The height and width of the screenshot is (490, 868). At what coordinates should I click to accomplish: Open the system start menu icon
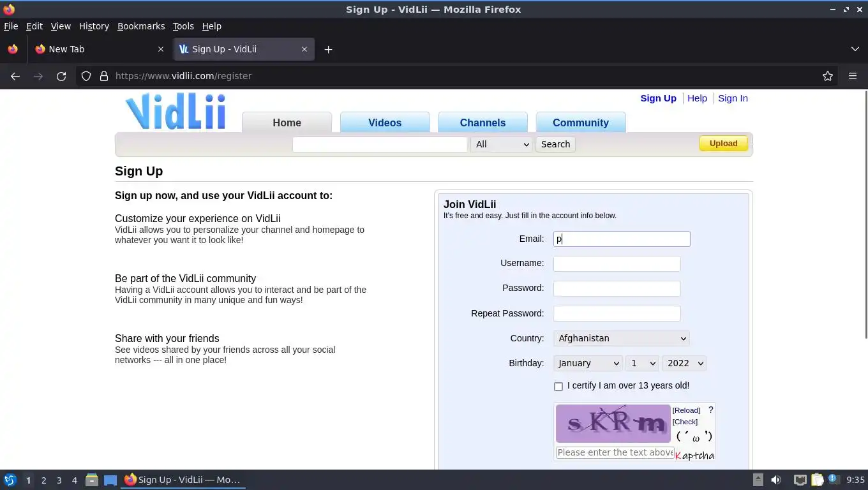[10, 480]
